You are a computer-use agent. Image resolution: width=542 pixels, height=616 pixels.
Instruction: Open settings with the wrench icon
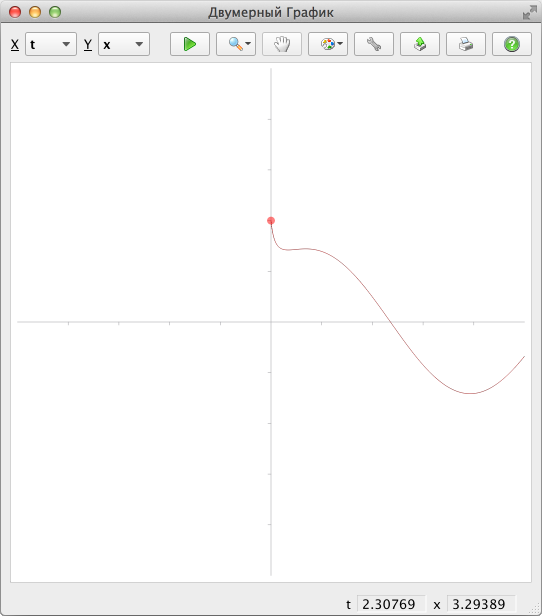[374, 44]
